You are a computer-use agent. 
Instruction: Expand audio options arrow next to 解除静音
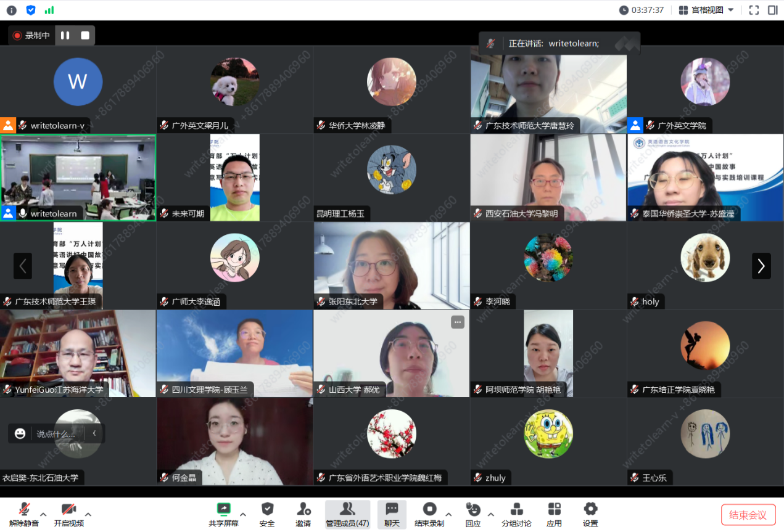(43, 514)
